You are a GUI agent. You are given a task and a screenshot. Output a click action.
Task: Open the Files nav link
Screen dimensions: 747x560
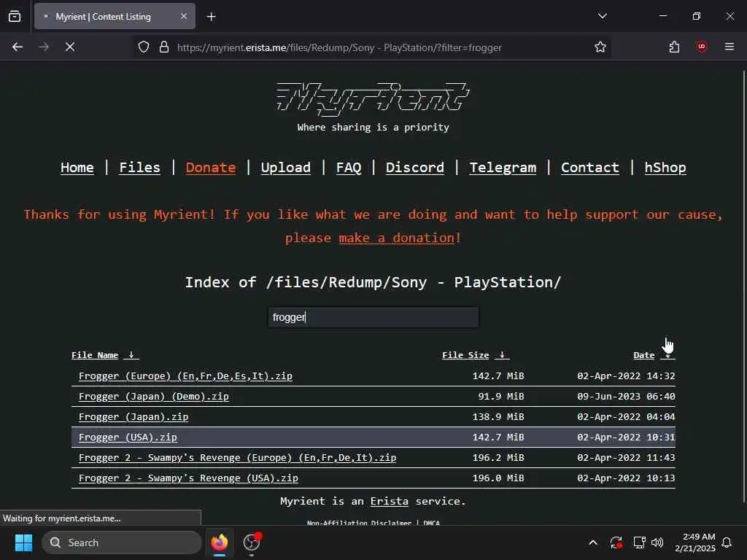point(139,168)
